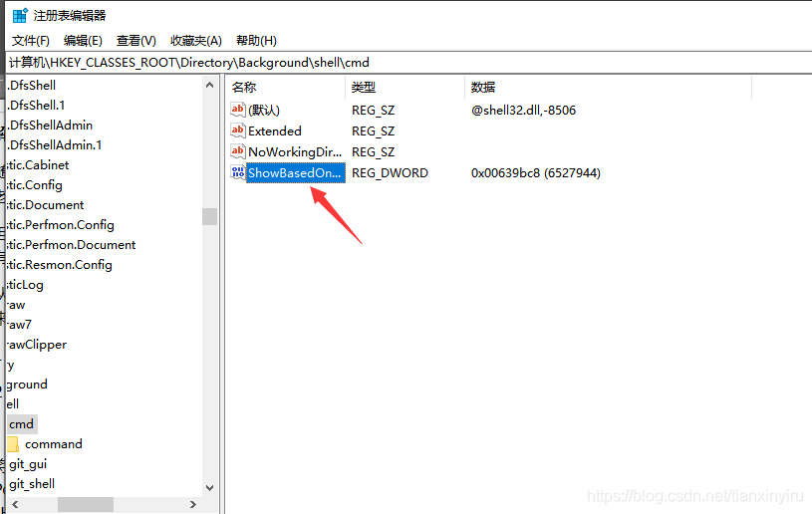Viewport: 812px width, 514px height.
Task: Click the @shell32.dll,-8506 data cell
Action: [523, 110]
